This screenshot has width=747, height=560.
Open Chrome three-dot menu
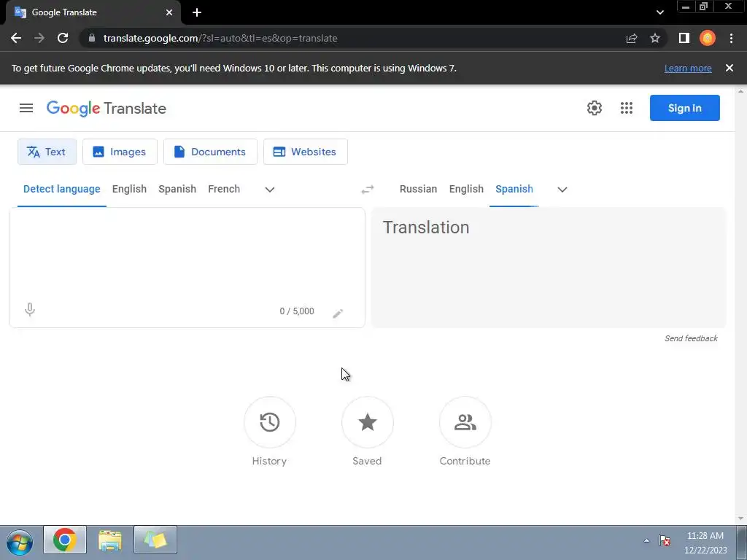coord(731,38)
